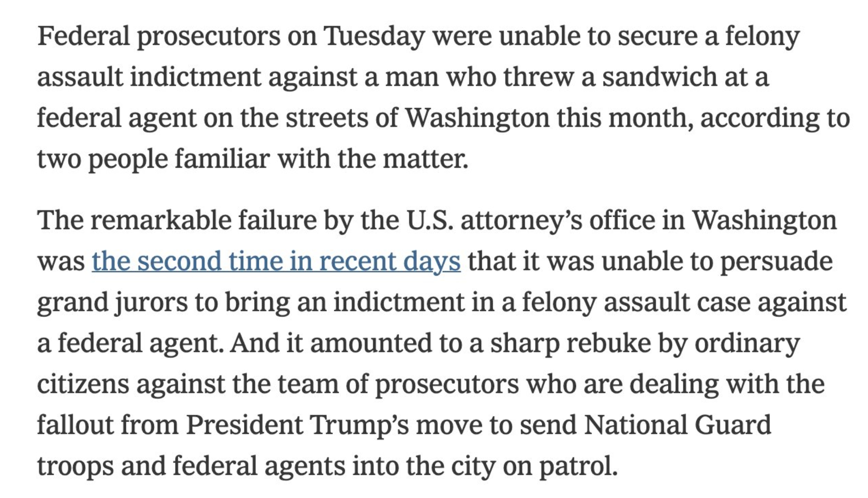The width and height of the screenshot is (868, 498).
Task: Click the word 'familiar' in the first paragraph
Action: pos(222,159)
